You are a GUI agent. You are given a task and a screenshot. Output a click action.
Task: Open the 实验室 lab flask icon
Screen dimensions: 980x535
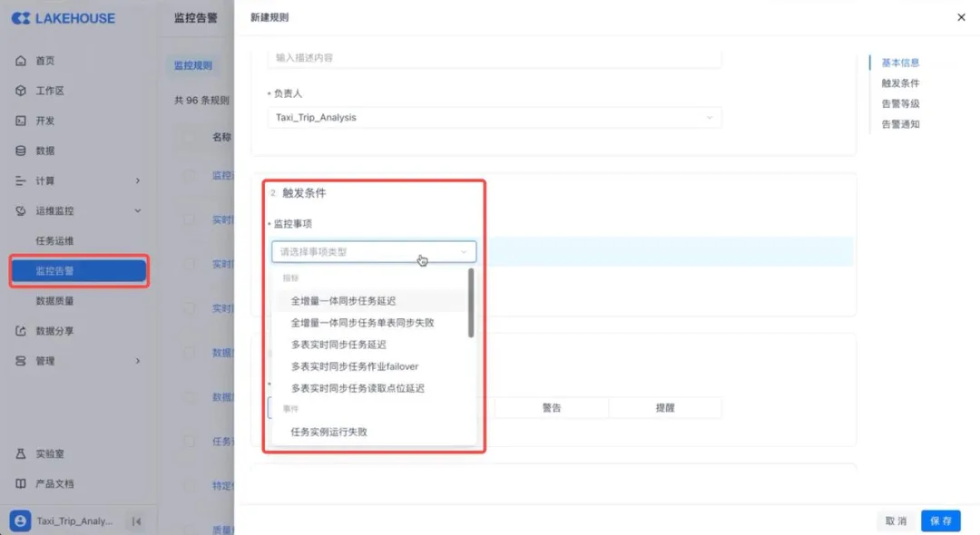tap(21, 453)
